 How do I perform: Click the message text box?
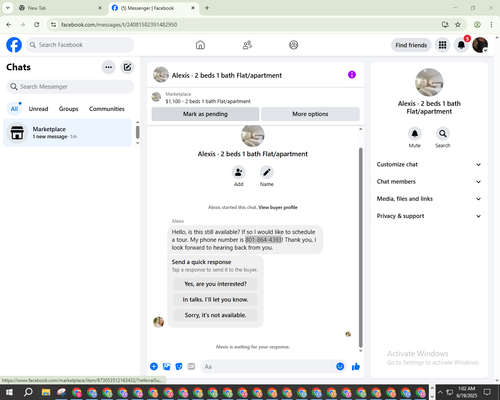[267, 367]
